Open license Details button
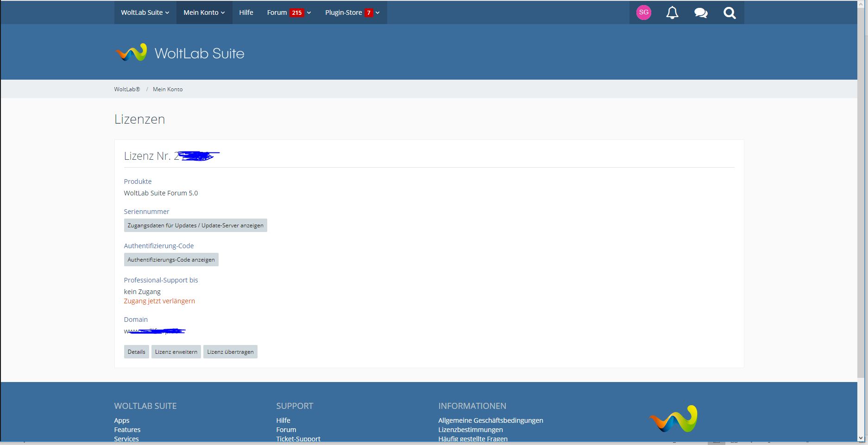The image size is (868, 445). (136, 352)
